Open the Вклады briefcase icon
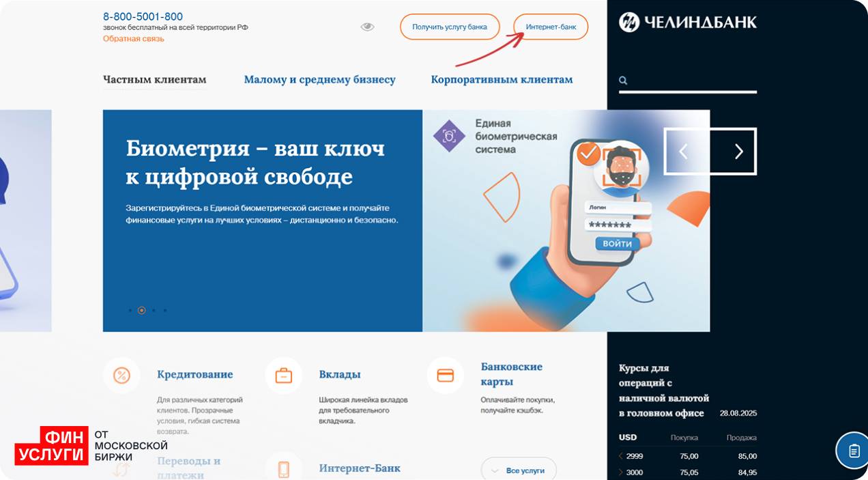This screenshot has height=480, width=868. click(x=283, y=375)
